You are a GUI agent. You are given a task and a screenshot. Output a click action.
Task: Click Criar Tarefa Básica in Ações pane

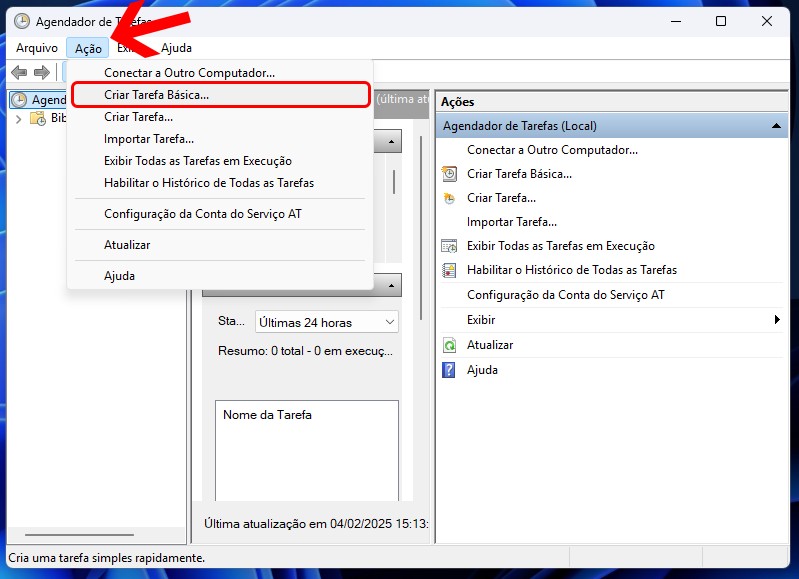click(x=519, y=174)
